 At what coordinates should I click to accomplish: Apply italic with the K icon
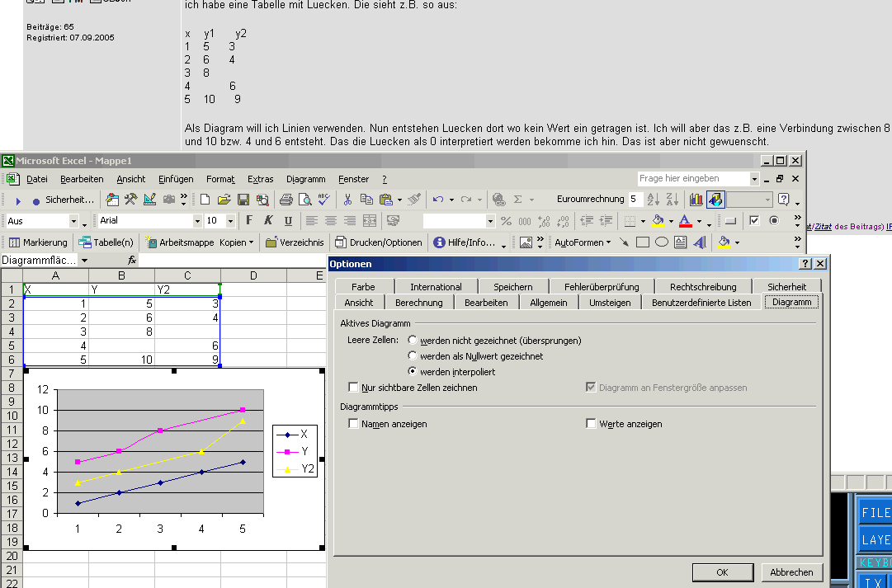pos(268,221)
